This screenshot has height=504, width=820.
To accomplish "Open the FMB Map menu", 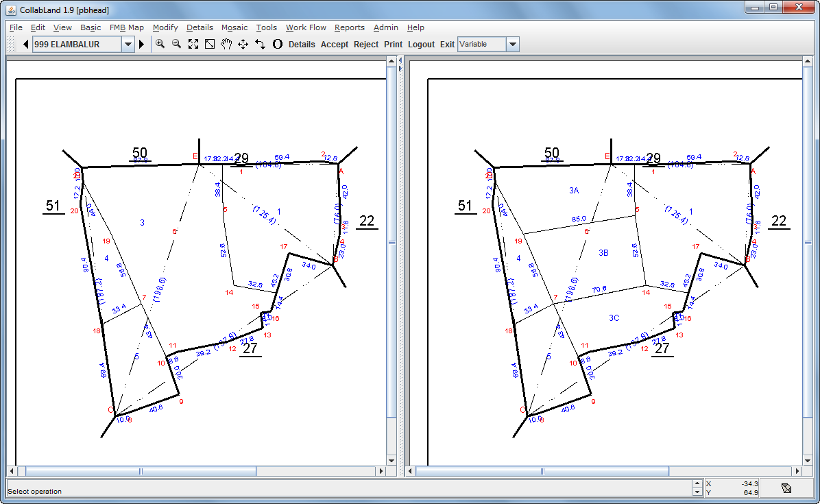I will [127, 27].
